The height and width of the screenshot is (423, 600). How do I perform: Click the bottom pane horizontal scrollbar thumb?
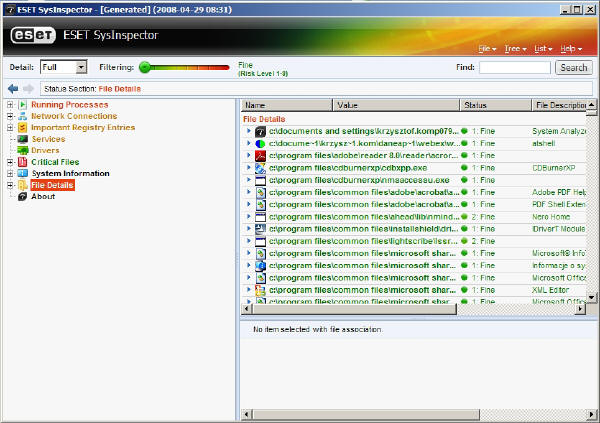point(366,414)
